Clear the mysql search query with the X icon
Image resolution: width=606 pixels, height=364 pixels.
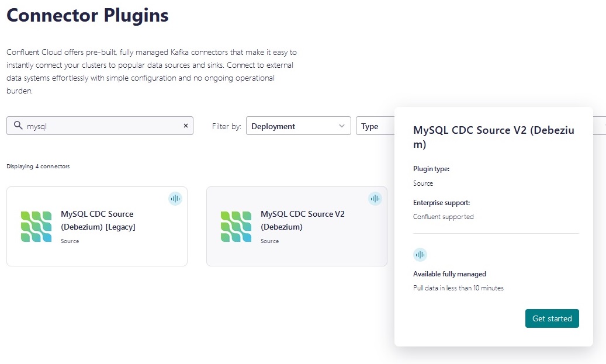click(x=185, y=126)
